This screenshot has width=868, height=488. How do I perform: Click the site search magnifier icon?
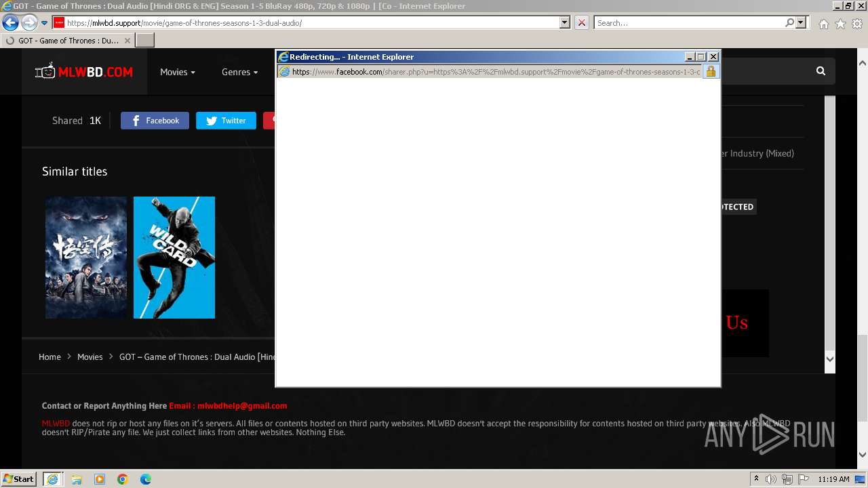click(821, 71)
